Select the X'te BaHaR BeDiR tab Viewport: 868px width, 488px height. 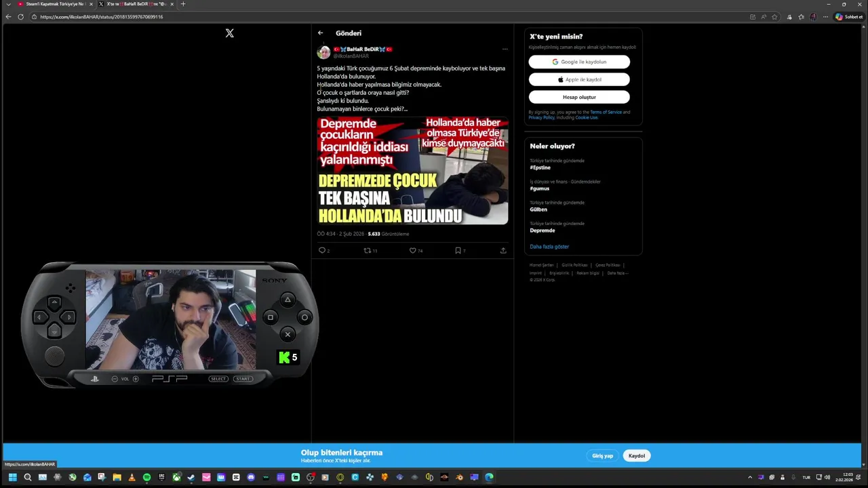137,4
